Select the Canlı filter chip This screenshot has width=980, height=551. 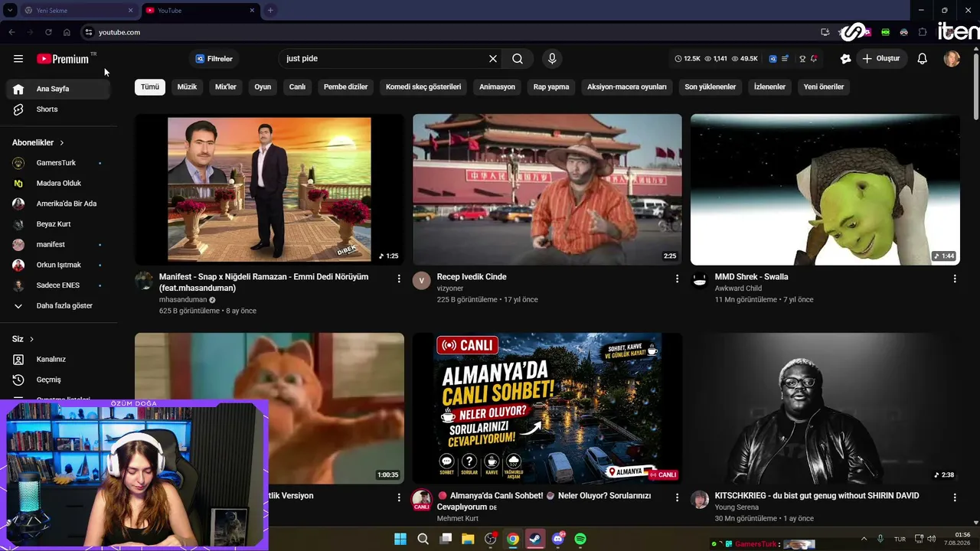pos(297,87)
